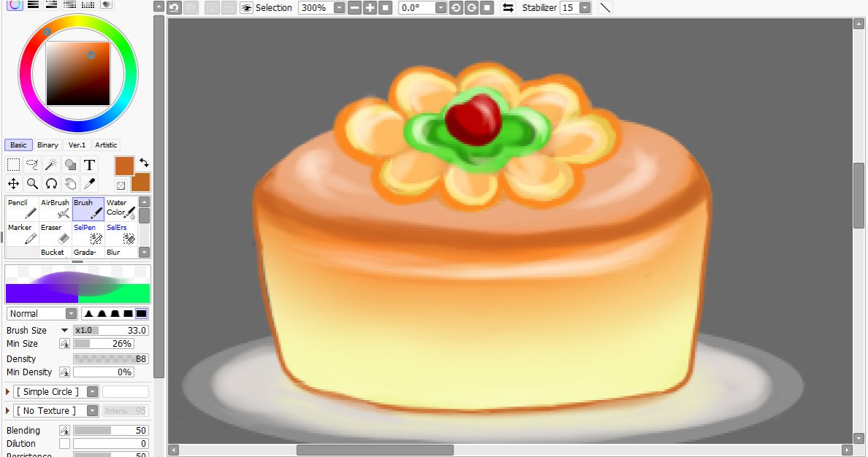Viewport: 868px width, 457px height.
Task: Choose the Pencil brush
Action: coord(22,209)
